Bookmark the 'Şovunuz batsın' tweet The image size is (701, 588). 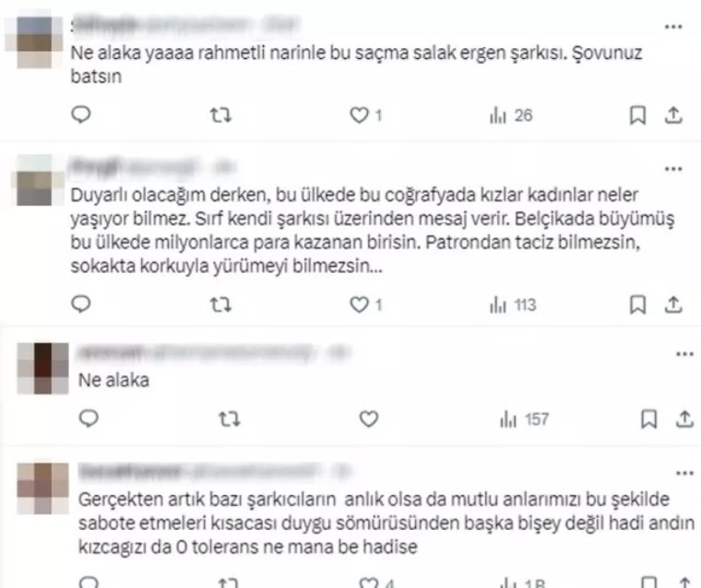[x=637, y=115]
